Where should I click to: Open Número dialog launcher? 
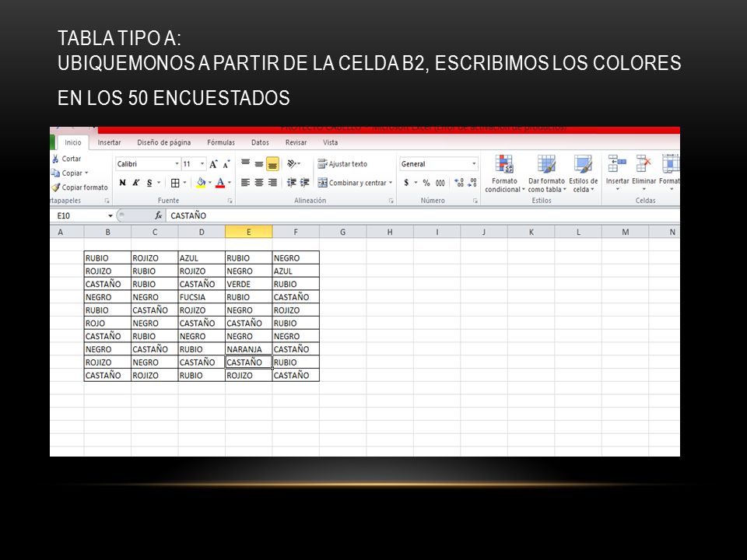coord(475,201)
